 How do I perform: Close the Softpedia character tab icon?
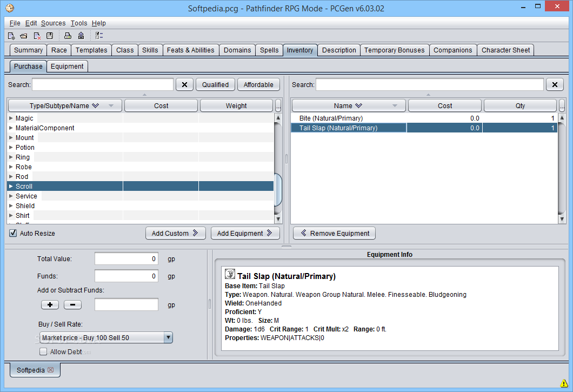coord(51,370)
